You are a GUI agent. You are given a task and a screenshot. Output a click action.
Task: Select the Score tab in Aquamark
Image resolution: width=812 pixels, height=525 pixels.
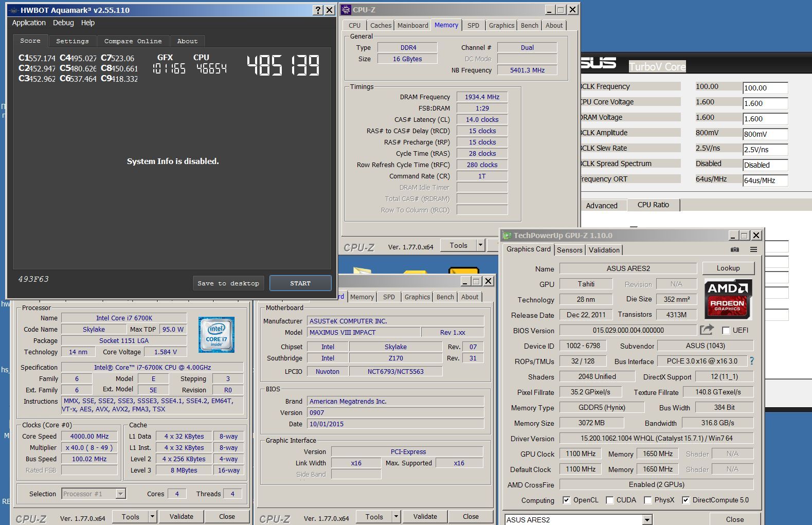(30, 41)
